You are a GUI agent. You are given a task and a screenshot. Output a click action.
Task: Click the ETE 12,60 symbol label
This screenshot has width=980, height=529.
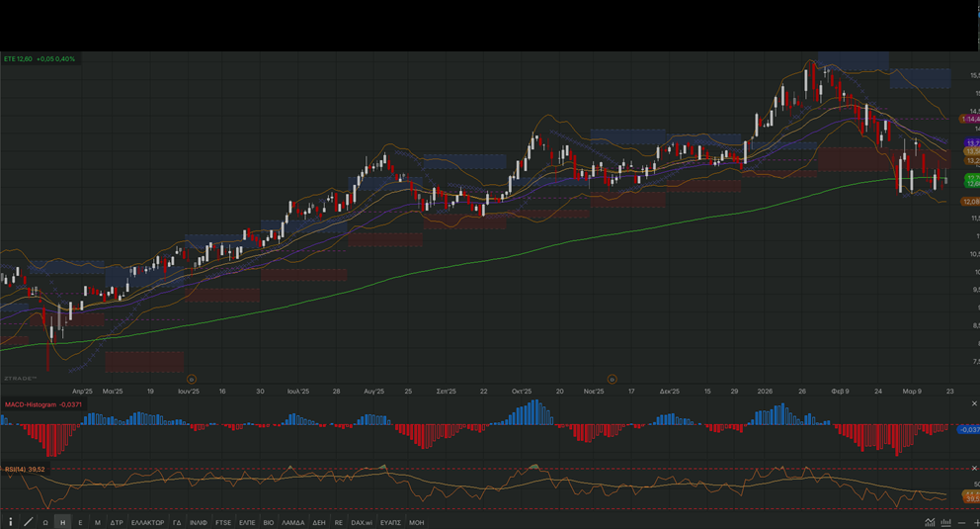pyautogui.click(x=18, y=58)
